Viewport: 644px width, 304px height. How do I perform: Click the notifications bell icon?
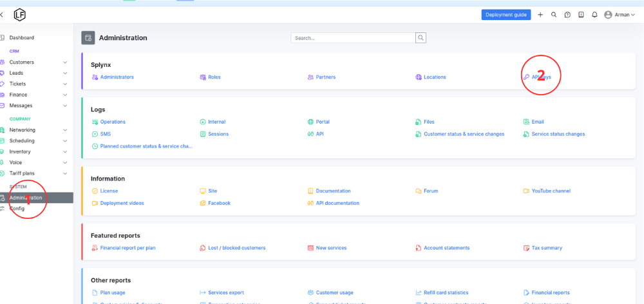(x=594, y=15)
